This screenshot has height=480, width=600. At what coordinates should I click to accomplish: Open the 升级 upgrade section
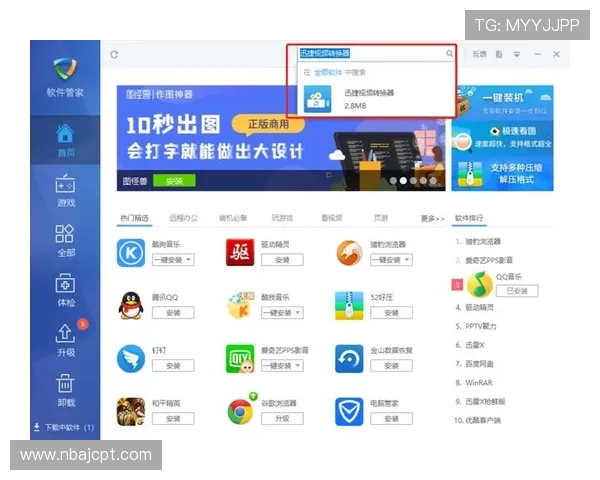[65, 333]
